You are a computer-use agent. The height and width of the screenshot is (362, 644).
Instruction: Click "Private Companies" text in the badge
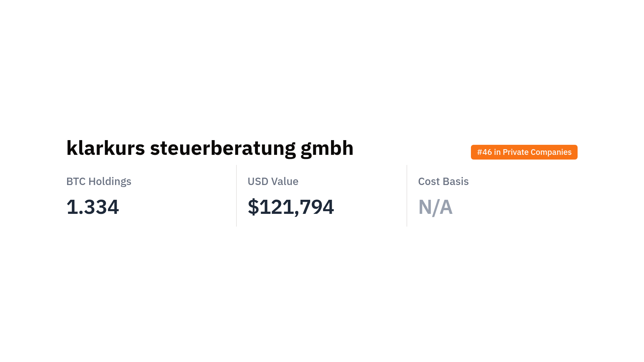(x=537, y=152)
